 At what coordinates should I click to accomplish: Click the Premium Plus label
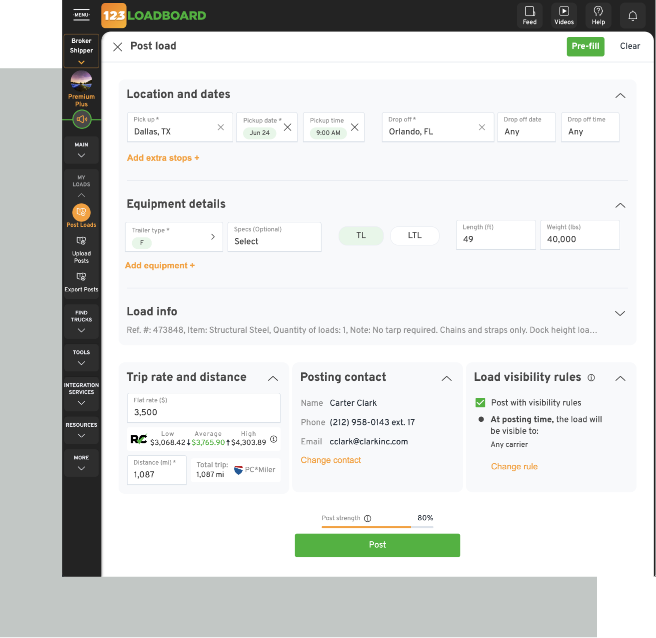click(x=81, y=100)
